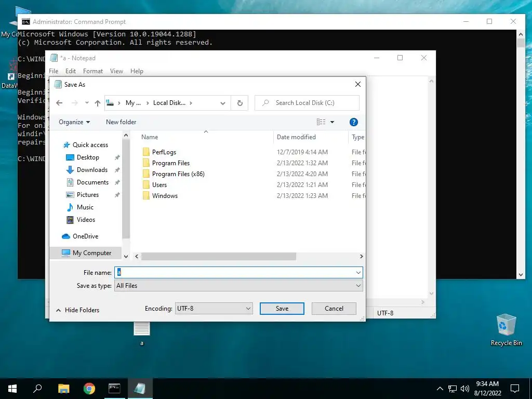Open the Encoding UTF-8 dropdown
Viewport: 532px width, 399px height.
tap(214, 309)
